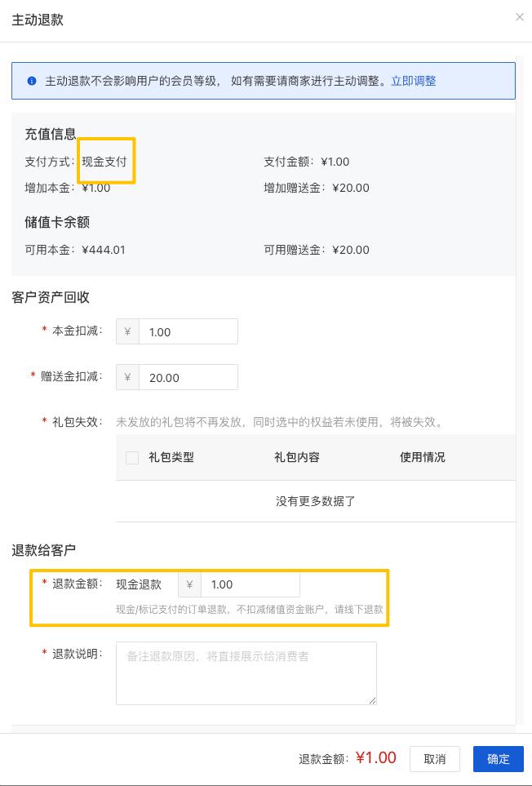
Task: Click the 本金扣减 amount field
Action: [x=188, y=331]
